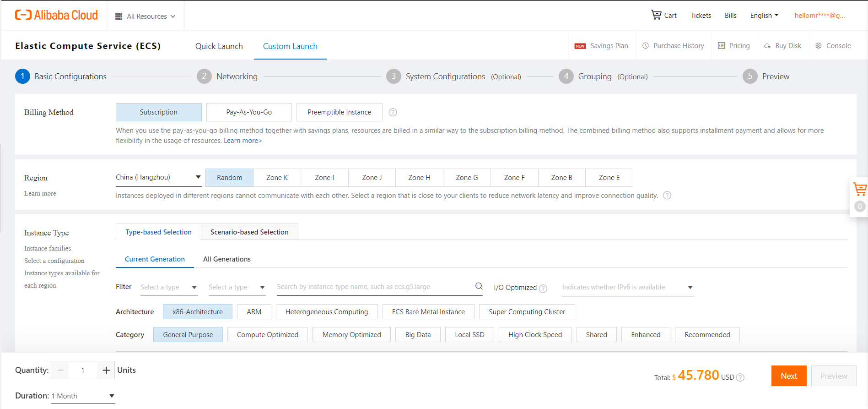Open the floating orange cart on right edge

coord(860,189)
